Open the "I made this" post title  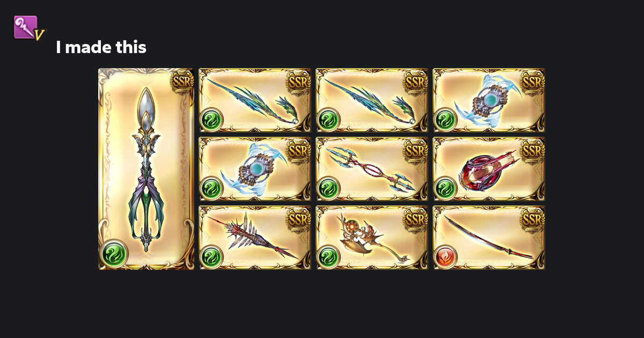tap(101, 47)
